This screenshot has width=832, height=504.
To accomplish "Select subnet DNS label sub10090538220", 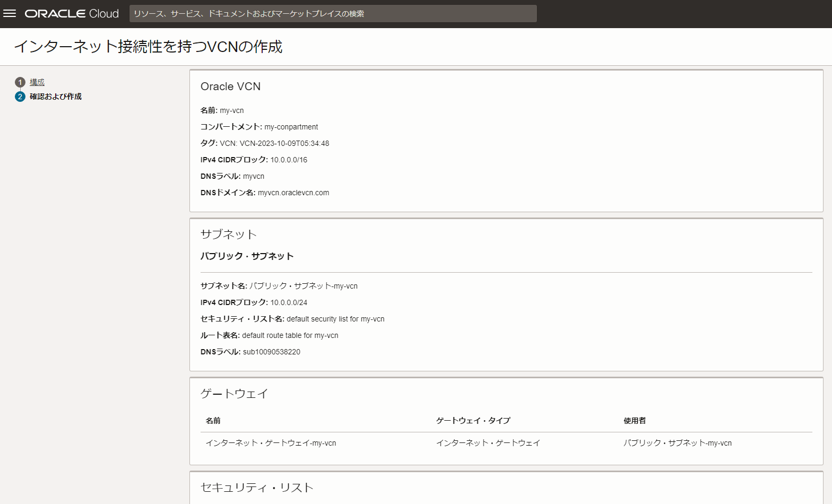I will (272, 352).
